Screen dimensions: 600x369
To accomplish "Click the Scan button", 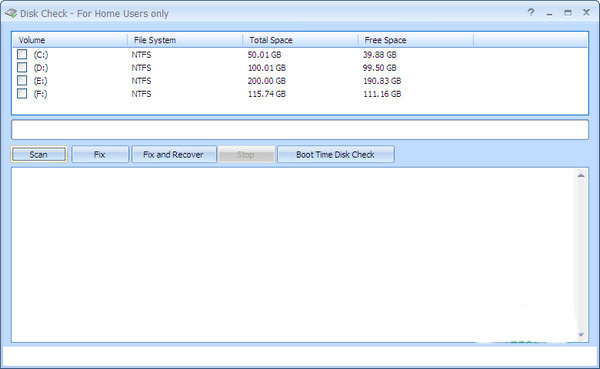I will [x=39, y=154].
